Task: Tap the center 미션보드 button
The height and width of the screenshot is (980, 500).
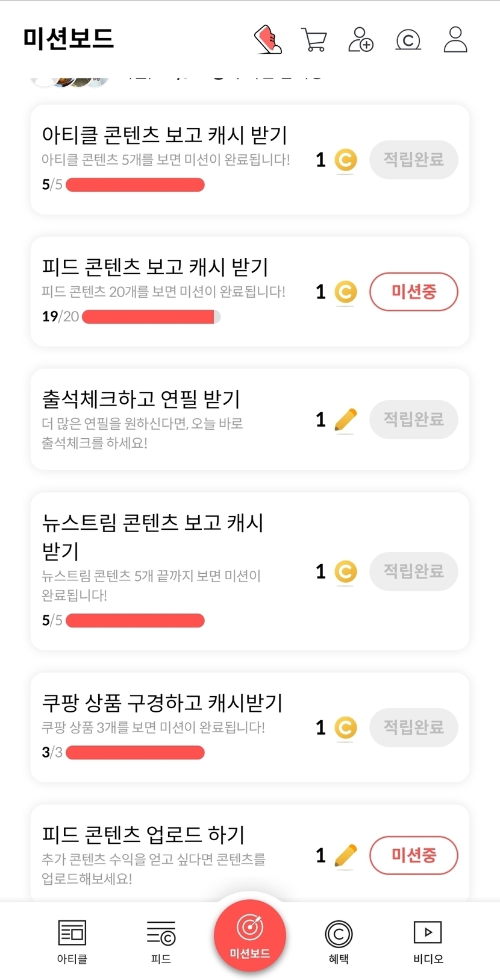Action: pos(250,934)
